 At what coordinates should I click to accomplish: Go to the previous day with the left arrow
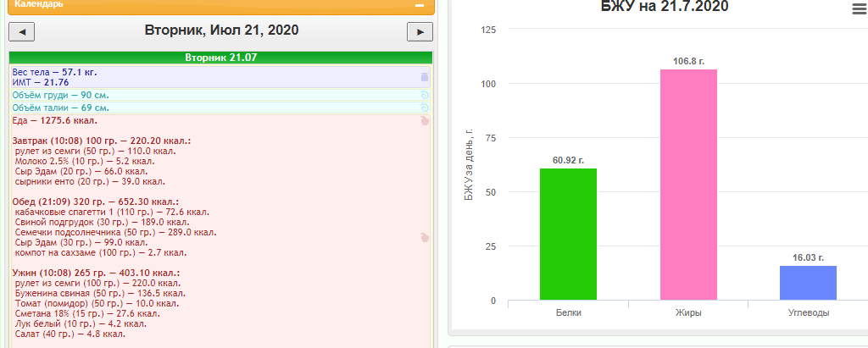point(21,32)
